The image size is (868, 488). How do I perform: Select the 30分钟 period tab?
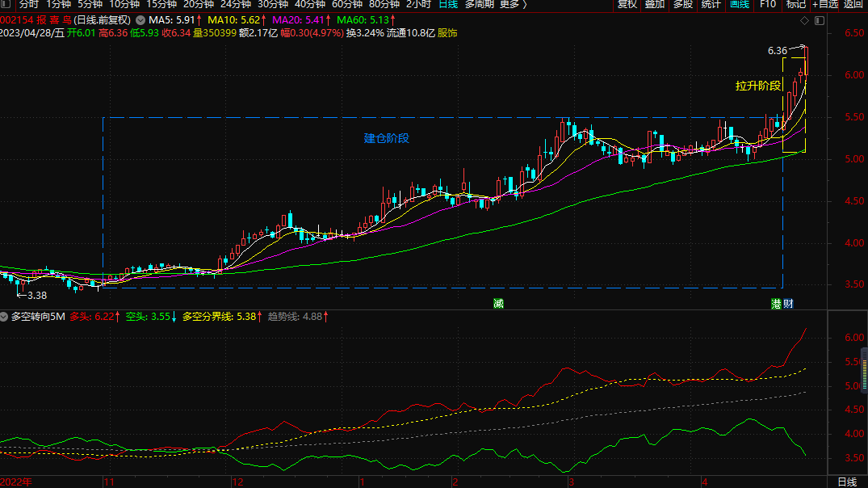[273, 5]
